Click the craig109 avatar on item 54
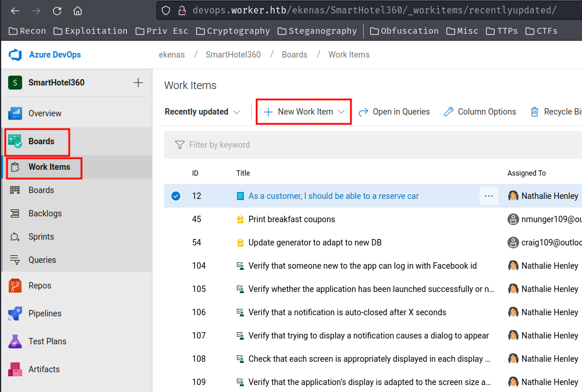Screen dimensions: 582x392 coord(513,243)
